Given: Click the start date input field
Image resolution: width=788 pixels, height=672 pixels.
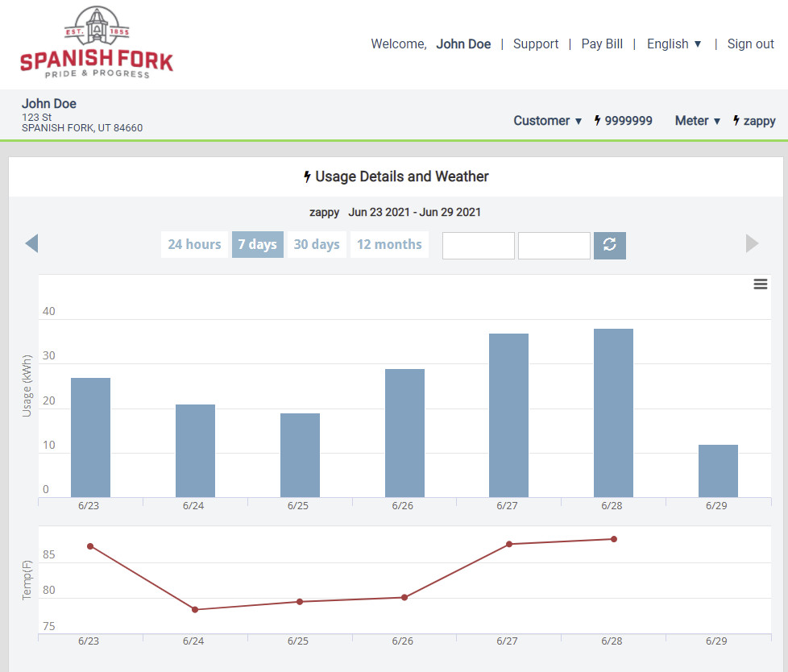Looking at the screenshot, I should point(478,246).
